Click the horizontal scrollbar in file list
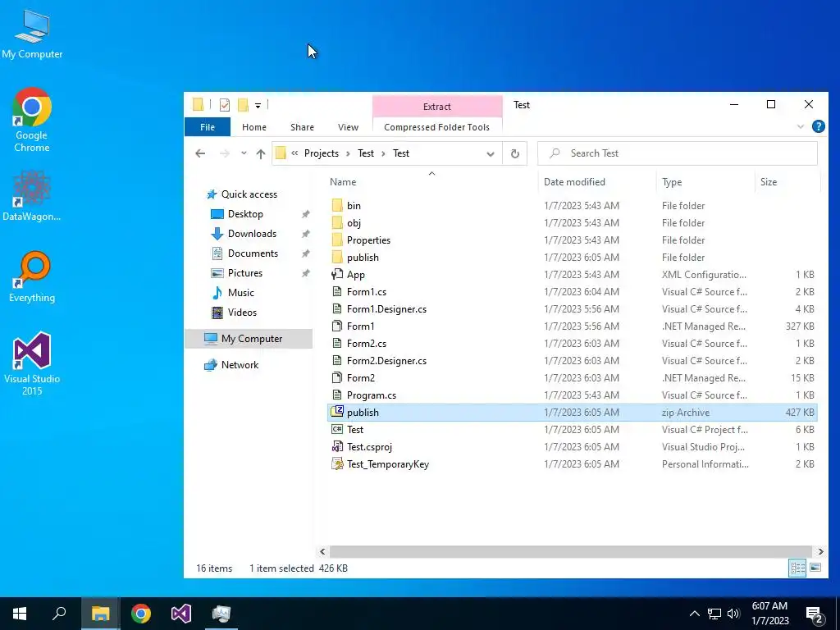The height and width of the screenshot is (630, 840). (x=571, y=551)
